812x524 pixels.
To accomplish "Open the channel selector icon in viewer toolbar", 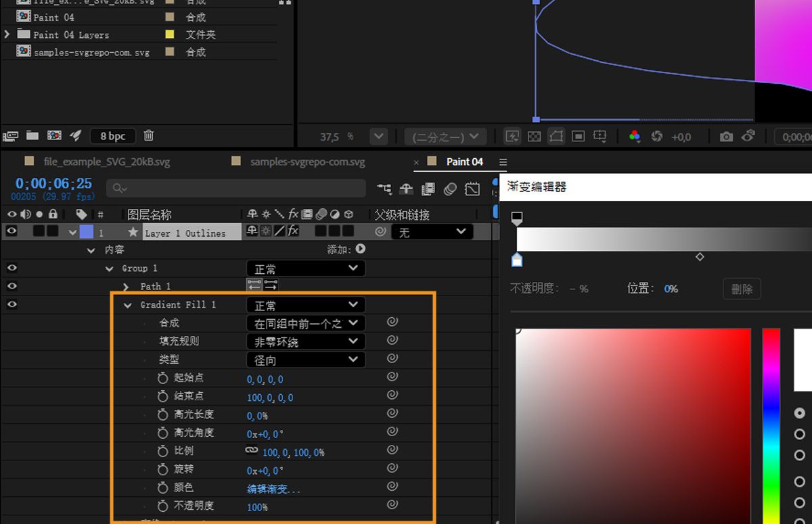I will (x=634, y=136).
